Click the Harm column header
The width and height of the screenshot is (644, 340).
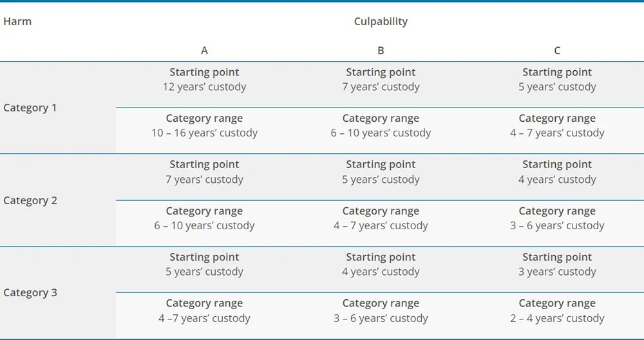(17, 21)
